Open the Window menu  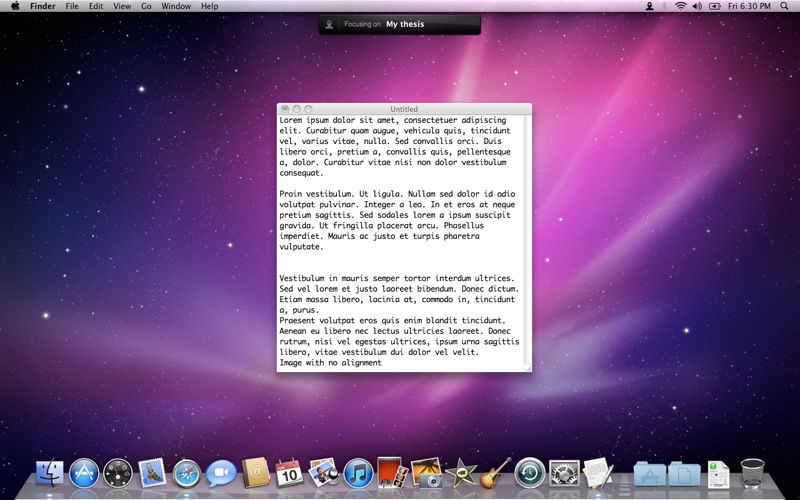coord(176,6)
